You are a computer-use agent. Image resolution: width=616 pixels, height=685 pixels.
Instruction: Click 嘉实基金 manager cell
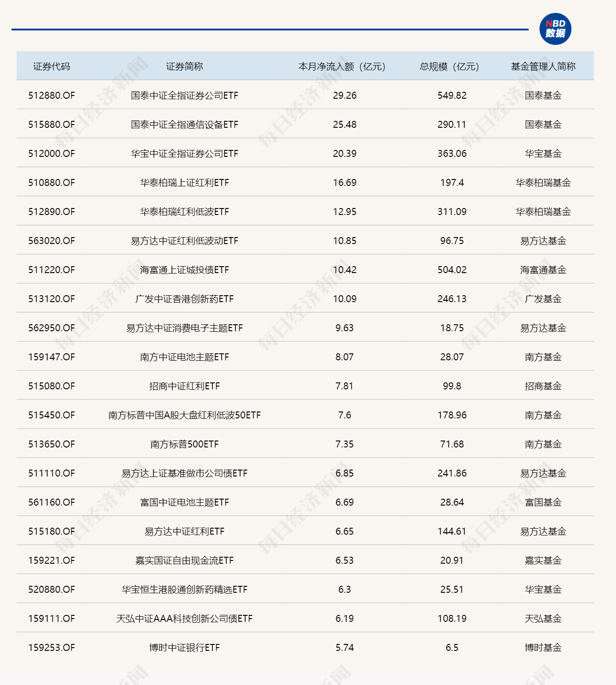coord(543,560)
